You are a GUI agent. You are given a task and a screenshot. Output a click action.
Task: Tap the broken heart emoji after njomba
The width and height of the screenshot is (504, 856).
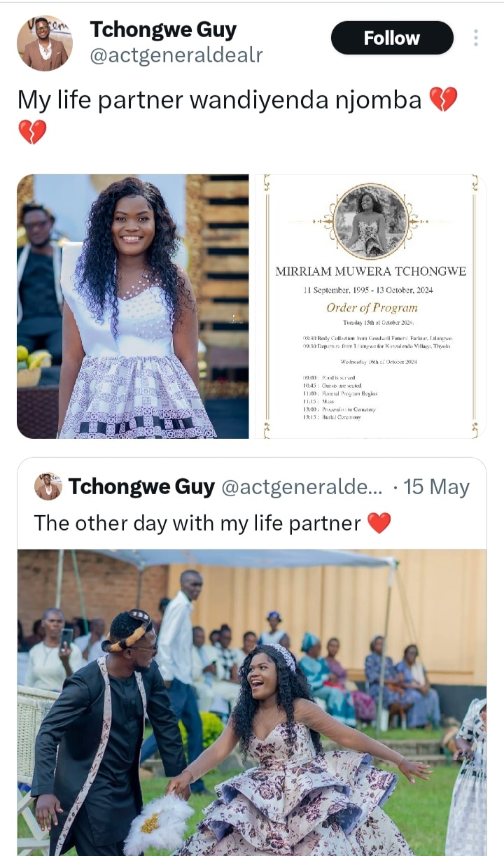tap(443, 100)
